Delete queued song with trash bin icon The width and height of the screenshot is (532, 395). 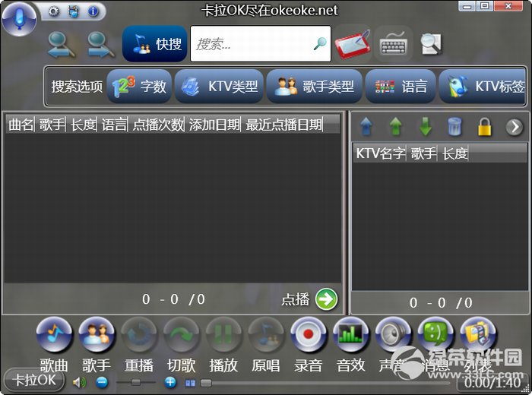(454, 126)
